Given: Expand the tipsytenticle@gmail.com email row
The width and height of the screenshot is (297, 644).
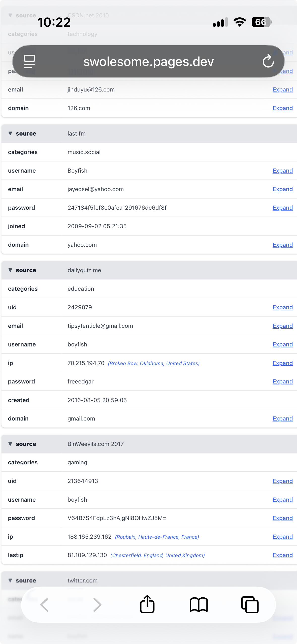Looking at the screenshot, I should coord(282,326).
